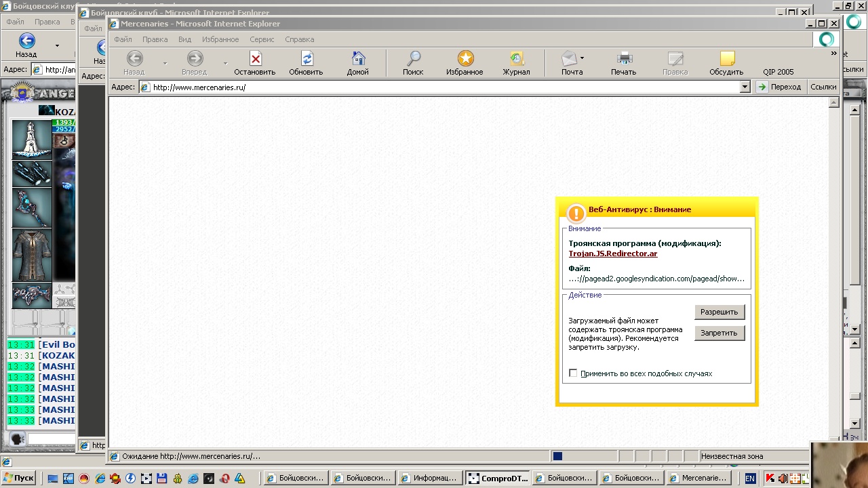Click address field in rearmost Бойцовский клуб window

54,69
